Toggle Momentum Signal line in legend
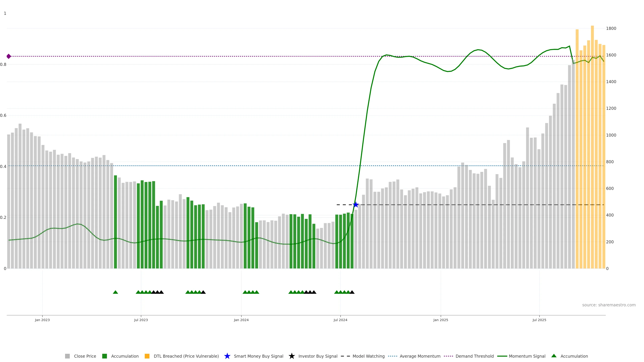644x362 pixels. coord(527,356)
